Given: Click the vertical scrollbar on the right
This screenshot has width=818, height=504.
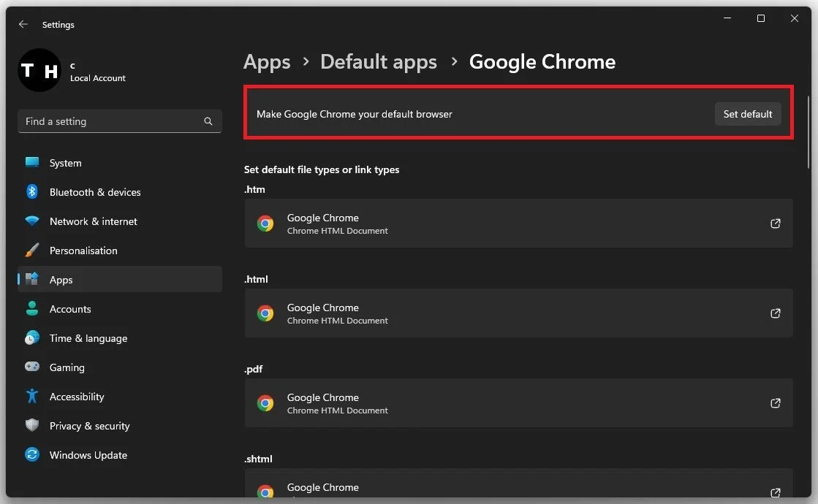Looking at the screenshot, I should (808, 132).
